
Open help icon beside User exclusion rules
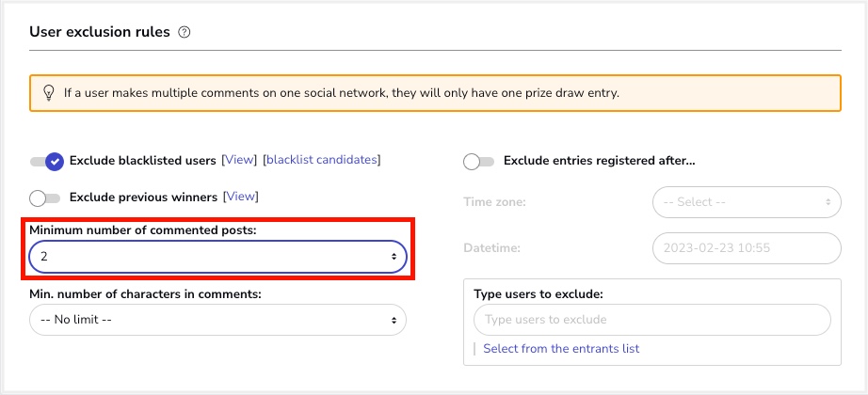pos(185,32)
